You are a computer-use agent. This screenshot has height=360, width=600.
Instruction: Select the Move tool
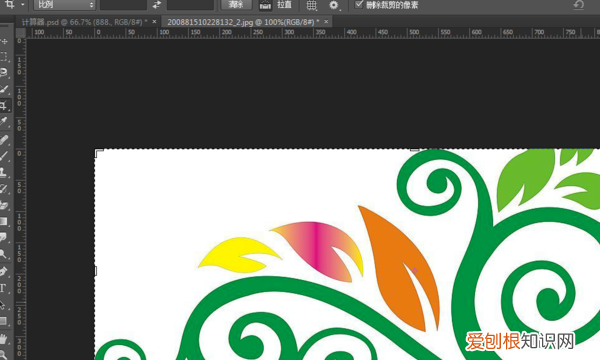[x=4, y=41]
